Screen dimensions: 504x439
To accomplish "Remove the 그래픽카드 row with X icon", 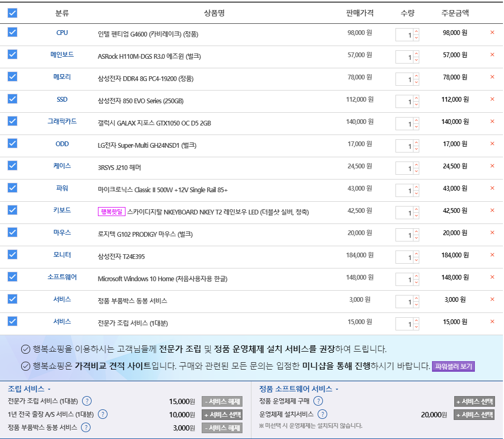I will 492,121.
